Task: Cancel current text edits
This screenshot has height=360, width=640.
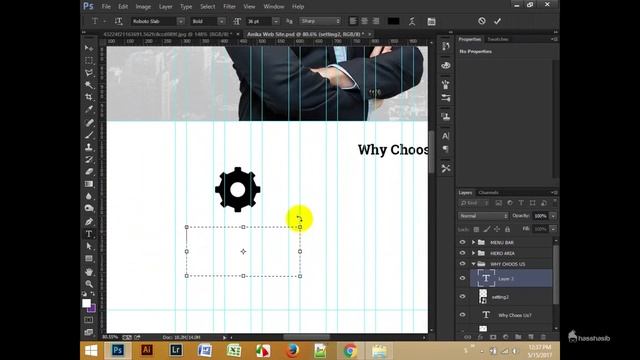Action: click(x=482, y=21)
